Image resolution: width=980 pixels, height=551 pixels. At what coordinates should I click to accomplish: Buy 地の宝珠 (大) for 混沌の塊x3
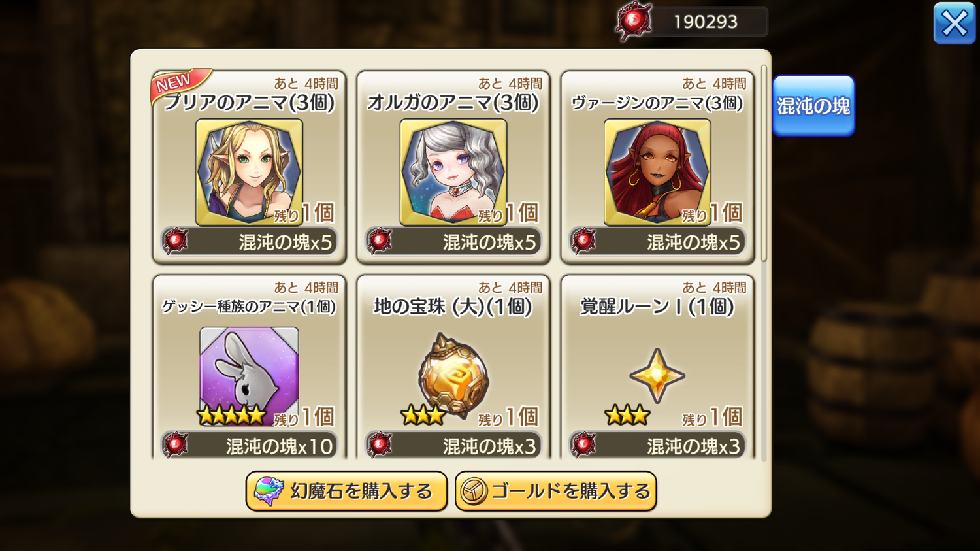coord(453,446)
